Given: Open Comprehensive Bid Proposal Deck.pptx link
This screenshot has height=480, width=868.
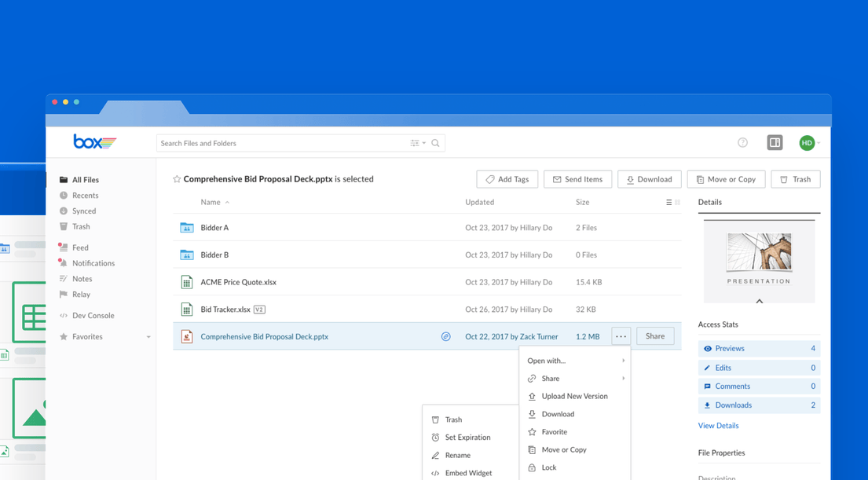Looking at the screenshot, I should pyautogui.click(x=264, y=336).
